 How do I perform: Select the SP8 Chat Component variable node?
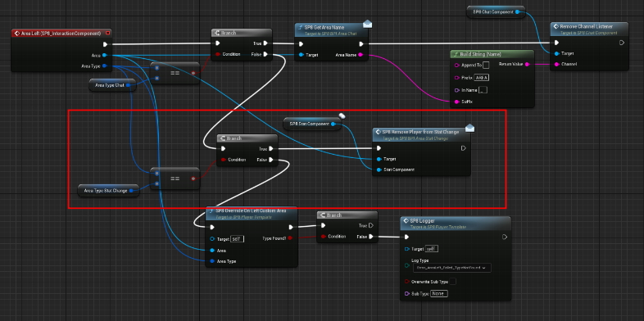point(497,12)
